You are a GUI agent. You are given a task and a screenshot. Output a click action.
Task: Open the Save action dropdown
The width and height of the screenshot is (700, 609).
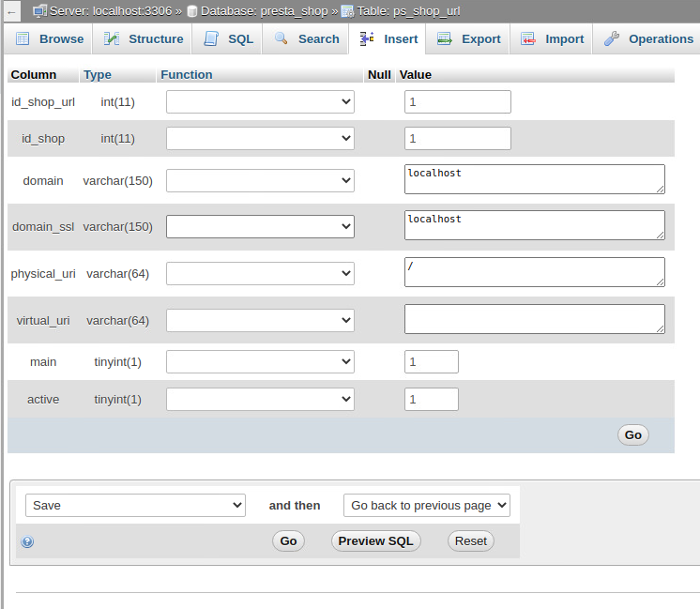point(135,506)
